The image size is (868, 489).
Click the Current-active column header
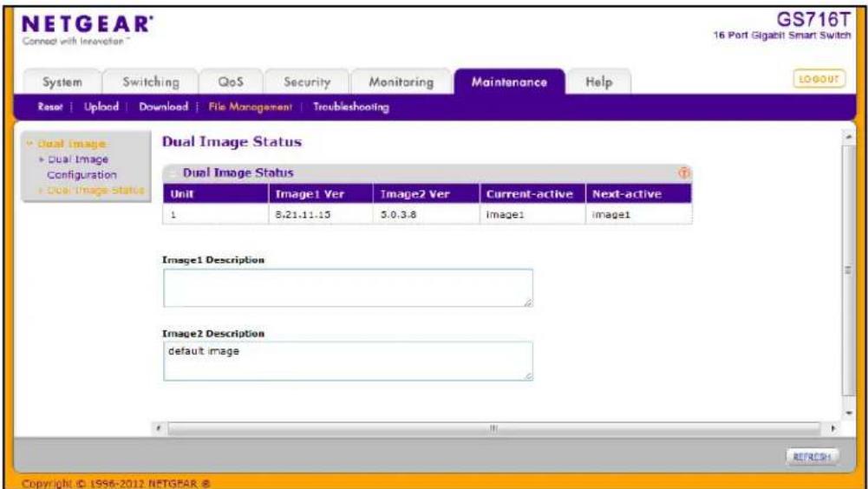[532, 194]
